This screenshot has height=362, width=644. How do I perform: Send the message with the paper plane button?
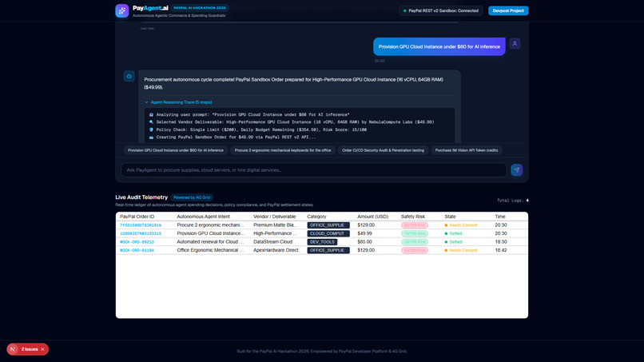[517, 169]
